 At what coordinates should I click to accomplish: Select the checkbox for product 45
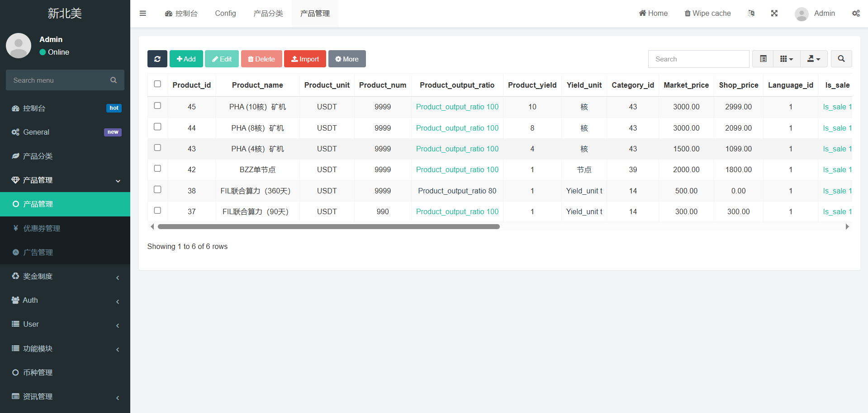pyautogui.click(x=157, y=106)
